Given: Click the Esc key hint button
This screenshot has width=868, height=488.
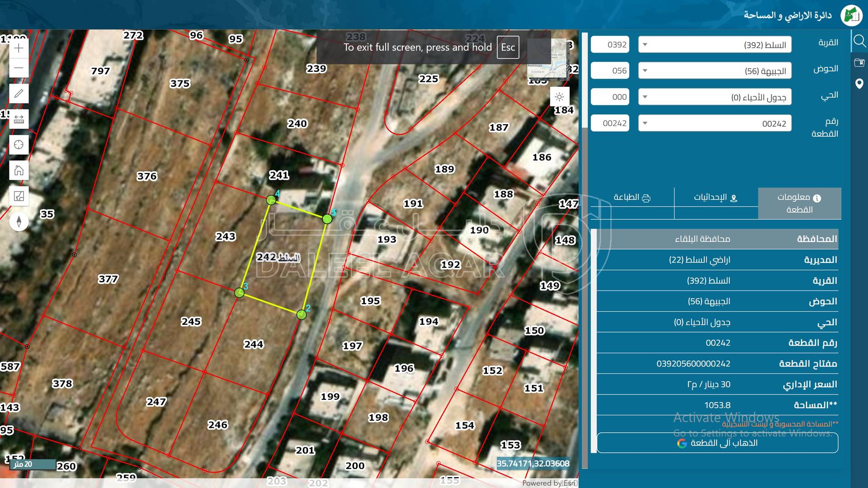Looking at the screenshot, I should coord(508,47).
